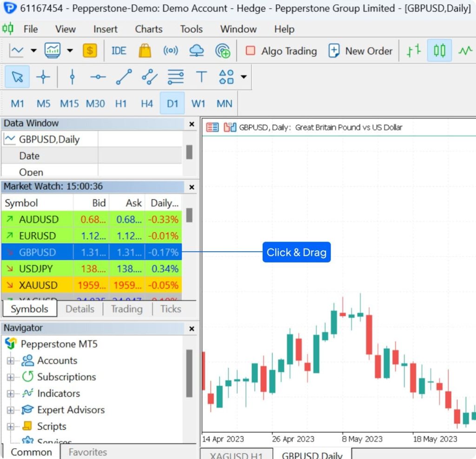Click the Navigator panel vertical scrollbar
476x459 pixels.
pyautogui.click(x=189, y=373)
